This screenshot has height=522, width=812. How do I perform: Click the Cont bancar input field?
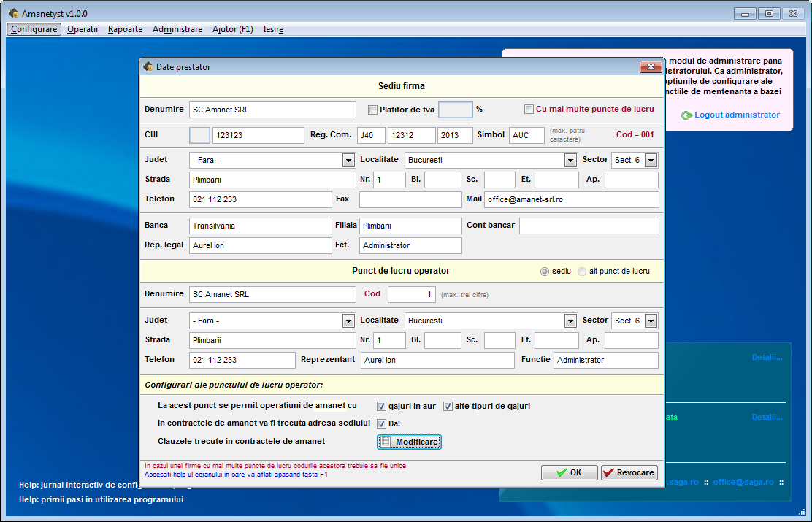point(589,226)
